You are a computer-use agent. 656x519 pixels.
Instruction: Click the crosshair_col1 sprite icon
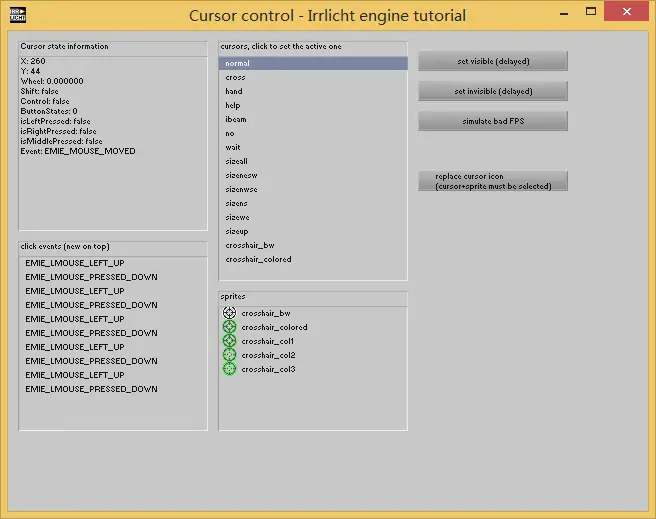tap(229, 341)
